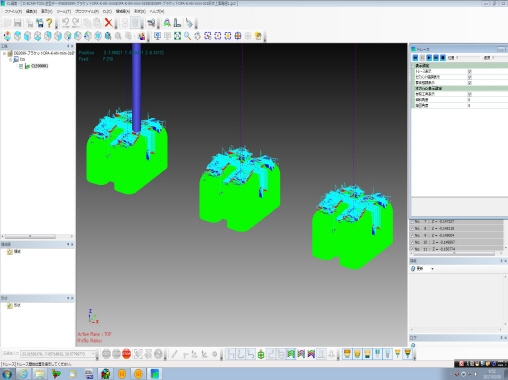Click the red STOP icon in bottom toolbar
This screenshot has width=508, height=380.
pos(126,354)
